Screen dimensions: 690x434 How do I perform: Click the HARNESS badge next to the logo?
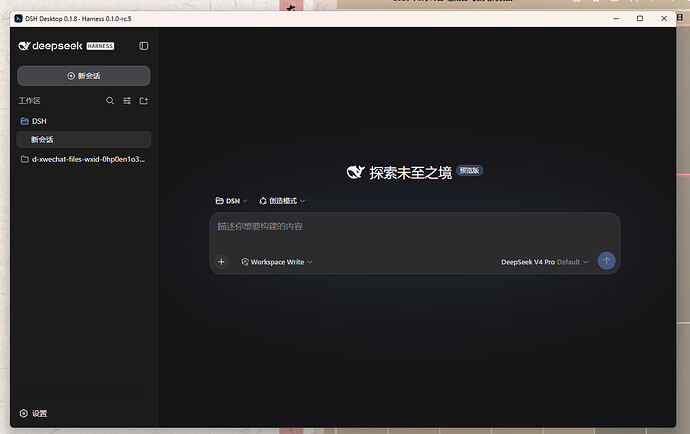[100, 46]
